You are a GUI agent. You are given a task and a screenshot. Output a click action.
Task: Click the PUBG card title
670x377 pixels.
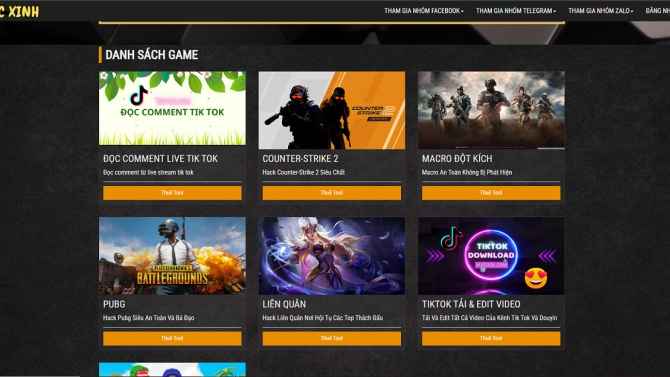pos(114,304)
